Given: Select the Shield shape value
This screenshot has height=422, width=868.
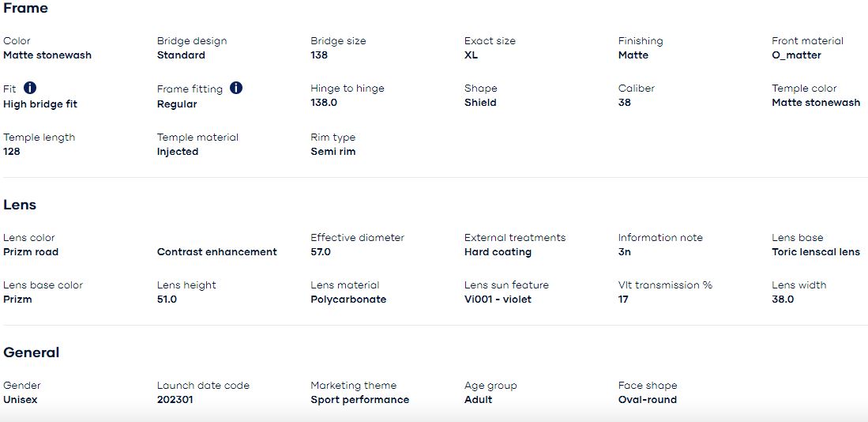Looking at the screenshot, I should (x=480, y=103).
